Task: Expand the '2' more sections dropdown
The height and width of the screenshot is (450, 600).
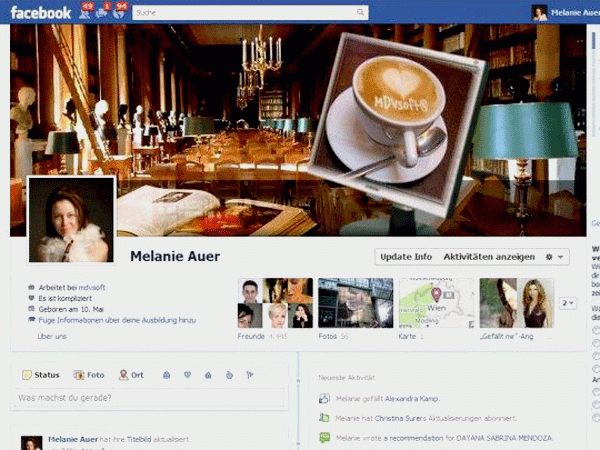Action: 567,303
